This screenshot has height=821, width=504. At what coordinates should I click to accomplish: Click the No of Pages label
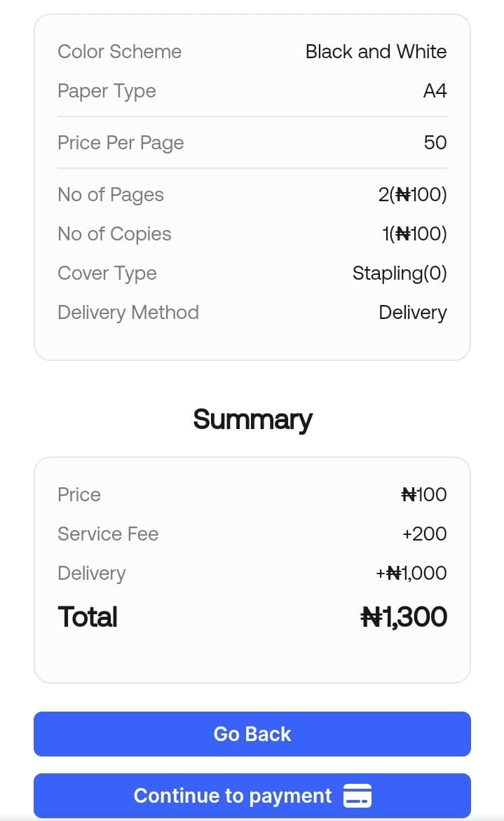(111, 195)
